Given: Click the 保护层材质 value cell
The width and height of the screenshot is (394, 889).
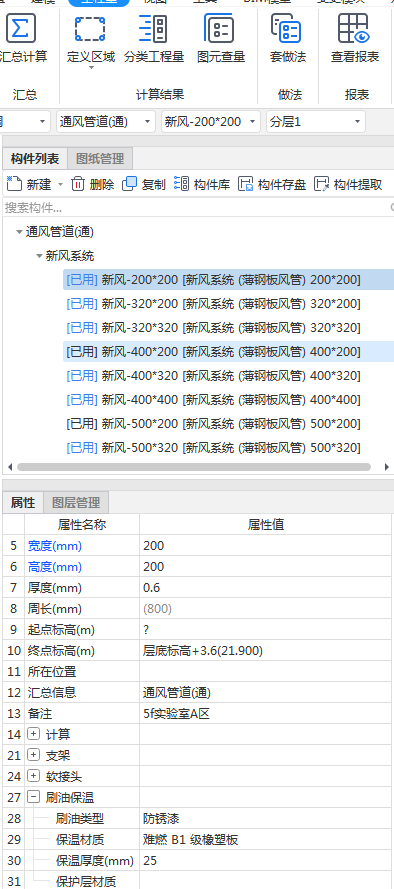Looking at the screenshot, I should (x=265, y=880).
